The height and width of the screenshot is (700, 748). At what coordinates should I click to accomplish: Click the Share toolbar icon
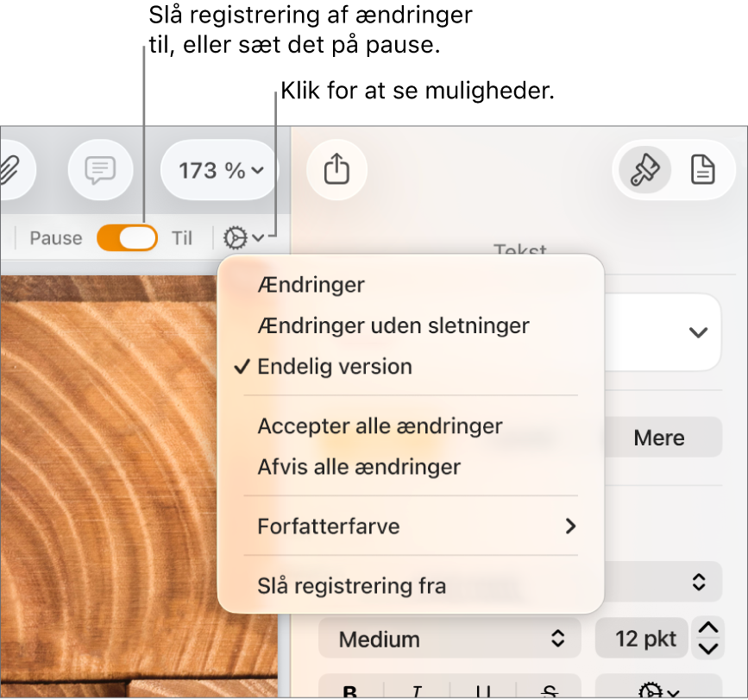coord(336,170)
